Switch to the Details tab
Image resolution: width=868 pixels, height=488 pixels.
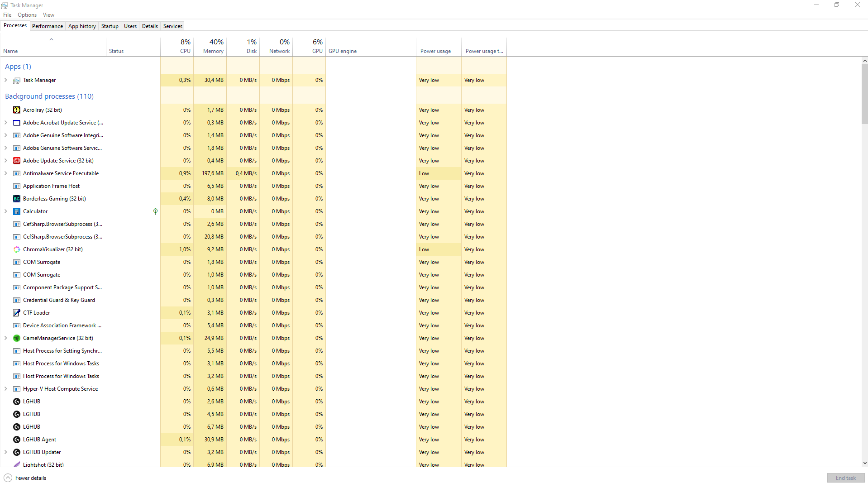[150, 26]
